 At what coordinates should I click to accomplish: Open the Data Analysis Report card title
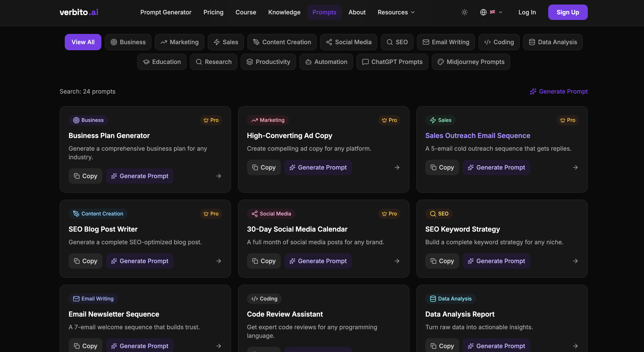point(460,314)
